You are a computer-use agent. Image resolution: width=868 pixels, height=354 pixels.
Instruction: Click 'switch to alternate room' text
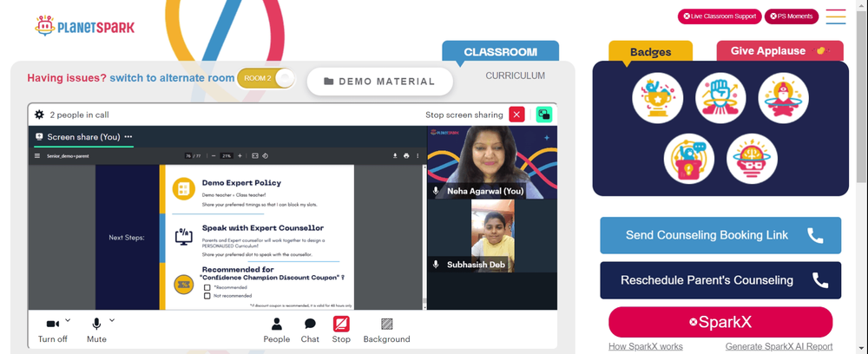coord(172,78)
